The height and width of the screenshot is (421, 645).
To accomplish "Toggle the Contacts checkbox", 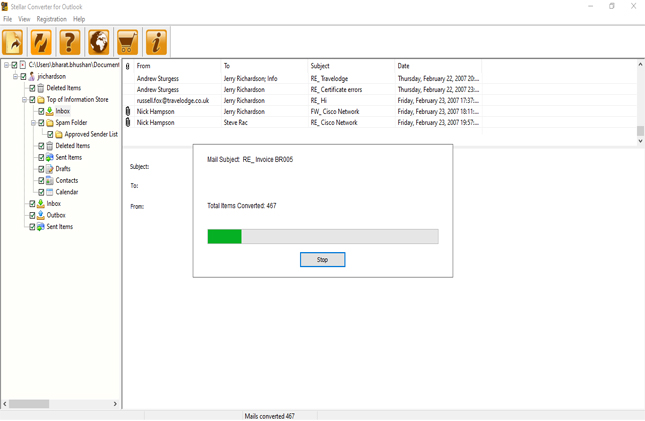I will pos(42,180).
